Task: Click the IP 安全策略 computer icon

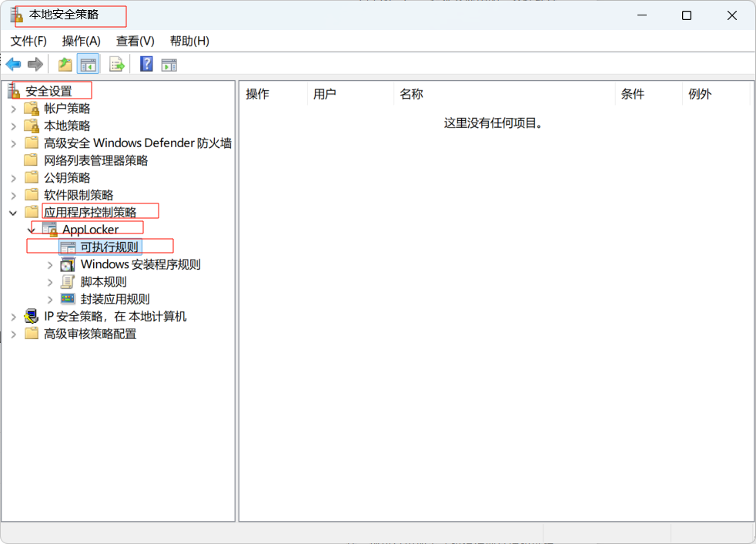Action: click(32, 316)
